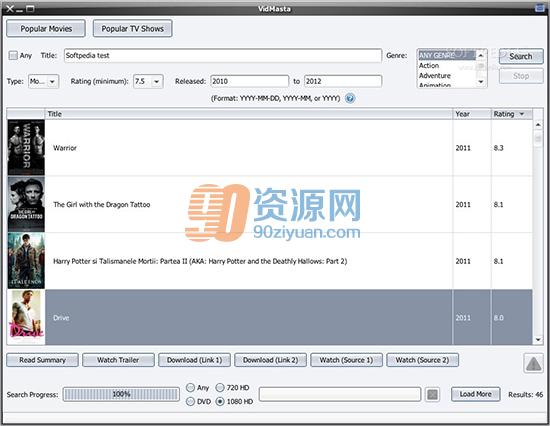Select ANY GENRE in genre list

447,55
